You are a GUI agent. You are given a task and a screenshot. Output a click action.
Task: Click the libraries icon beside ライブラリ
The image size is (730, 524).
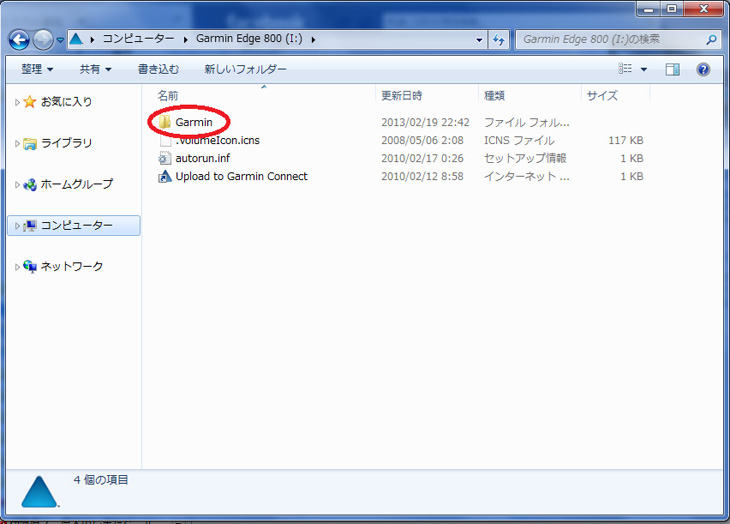click(30, 143)
